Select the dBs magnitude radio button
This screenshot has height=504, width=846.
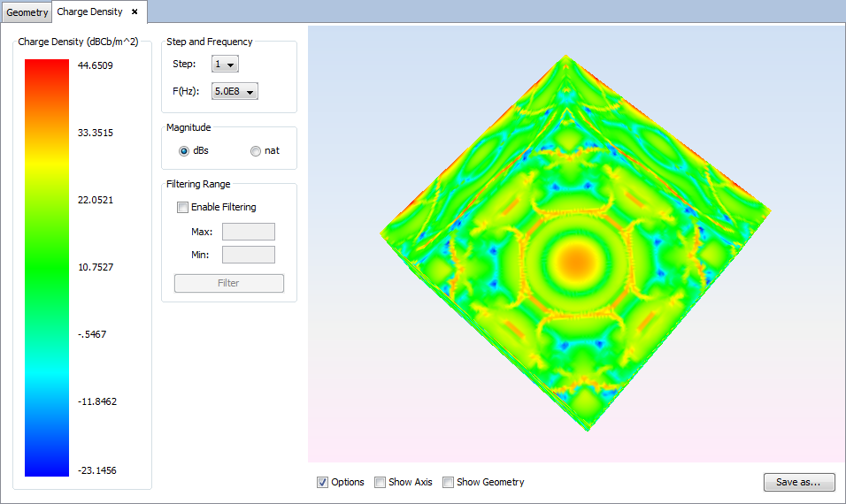pos(184,150)
